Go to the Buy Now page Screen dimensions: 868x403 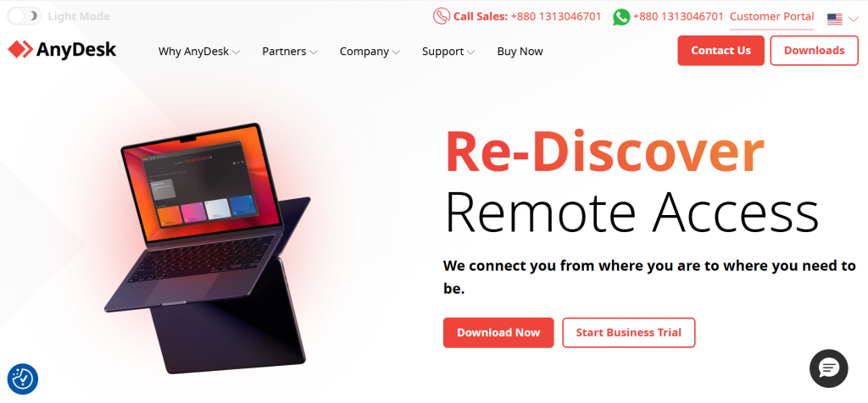(520, 52)
